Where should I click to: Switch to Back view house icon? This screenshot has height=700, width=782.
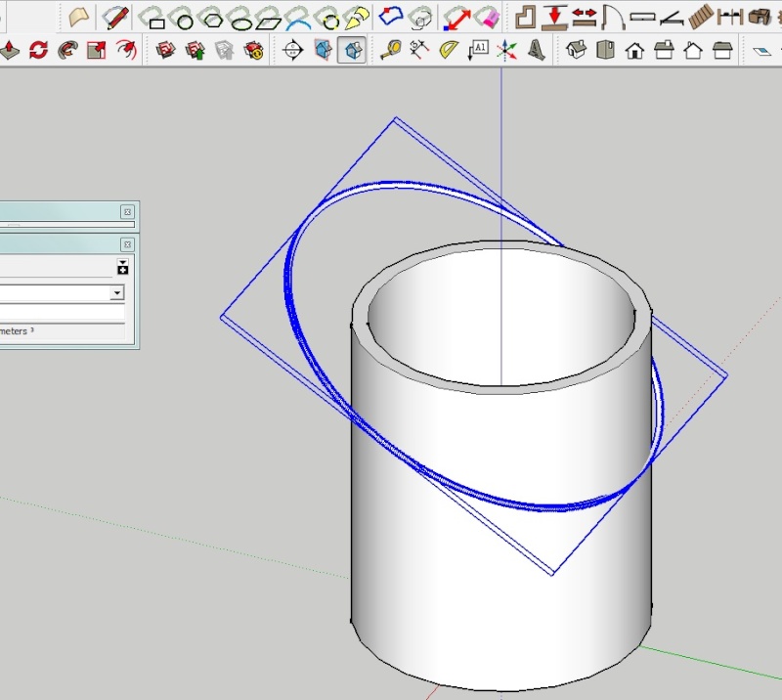[x=693, y=51]
